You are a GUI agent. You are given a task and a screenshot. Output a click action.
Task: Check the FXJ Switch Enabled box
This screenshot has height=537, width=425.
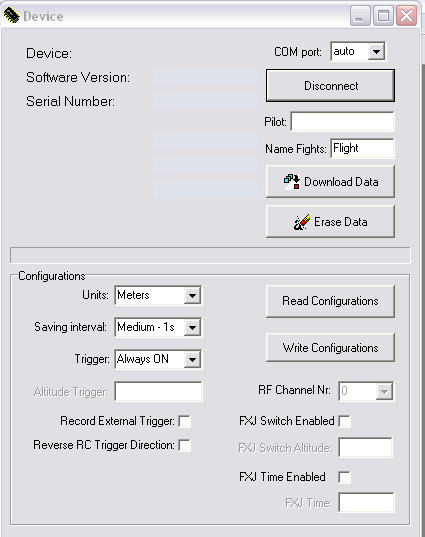(x=345, y=421)
